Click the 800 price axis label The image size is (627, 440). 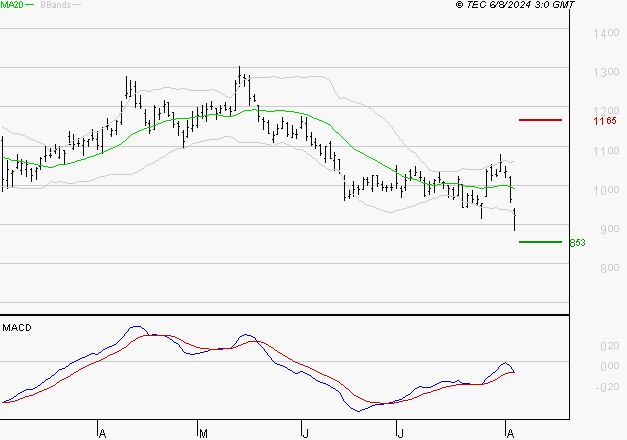[610, 268]
